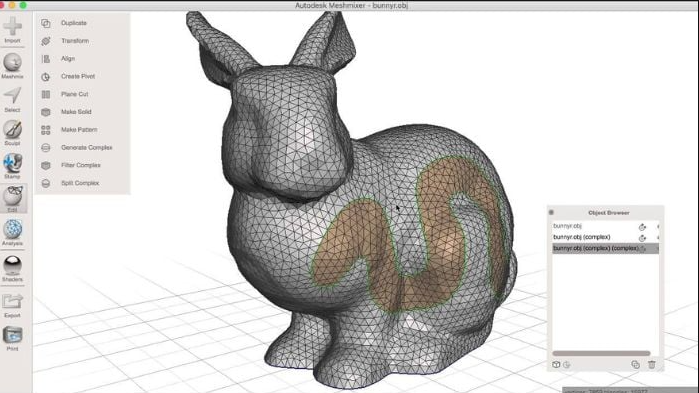Click the Export tool
The height and width of the screenshot is (393, 699).
click(12, 305)
